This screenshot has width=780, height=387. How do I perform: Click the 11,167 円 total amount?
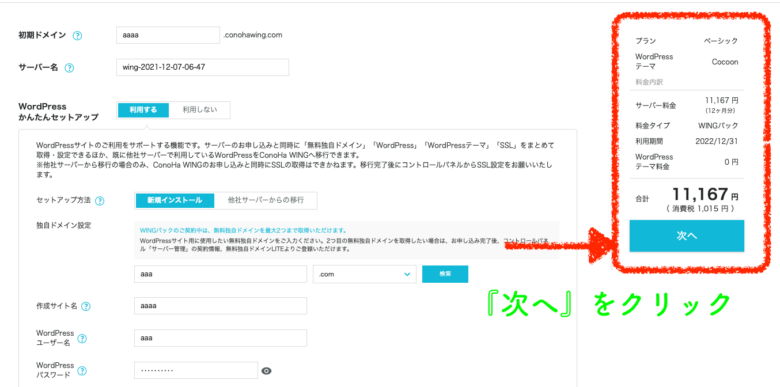click(x=705, y=194)
